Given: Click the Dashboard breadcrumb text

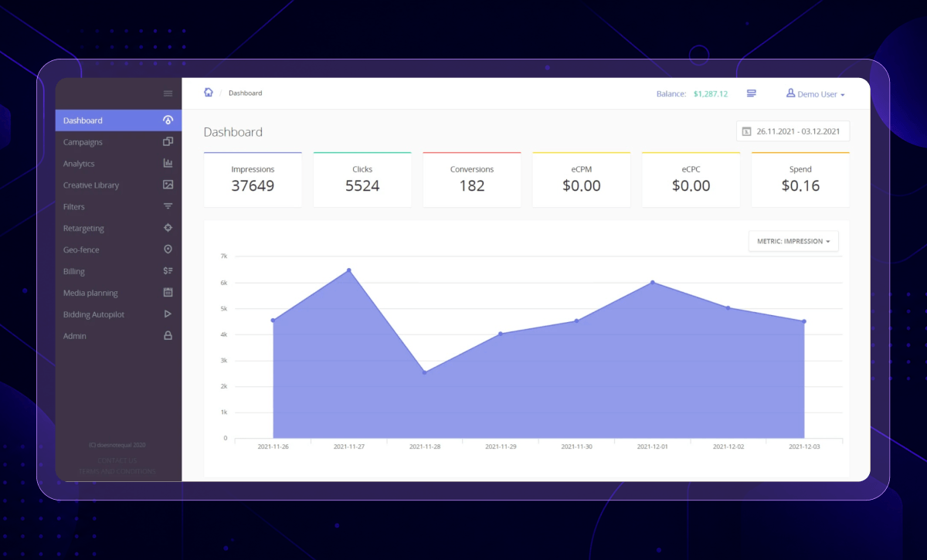Looking at the screenshot, I should click(x=245, y=93).
